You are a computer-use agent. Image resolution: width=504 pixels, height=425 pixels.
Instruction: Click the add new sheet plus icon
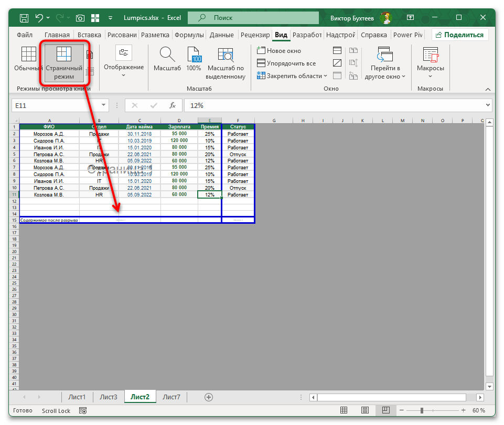pos(209,397)
